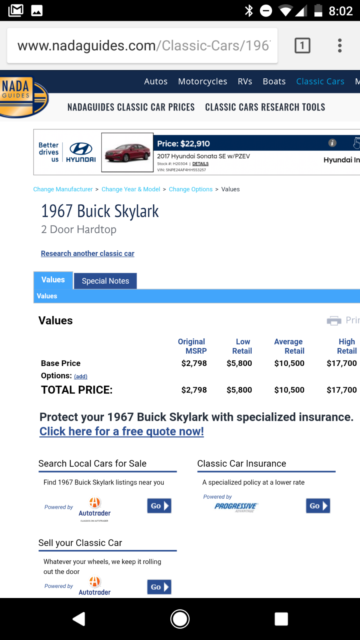360x640 pixels.
Task: Tap the Android recent apps square button
Action: pyautogui.click(x=281, y=619)
